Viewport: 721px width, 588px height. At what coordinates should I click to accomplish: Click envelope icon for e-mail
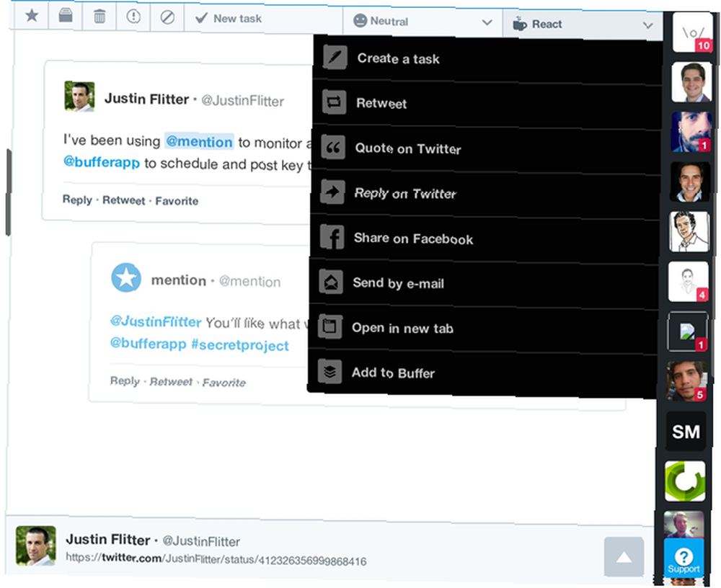coord(331,281)
